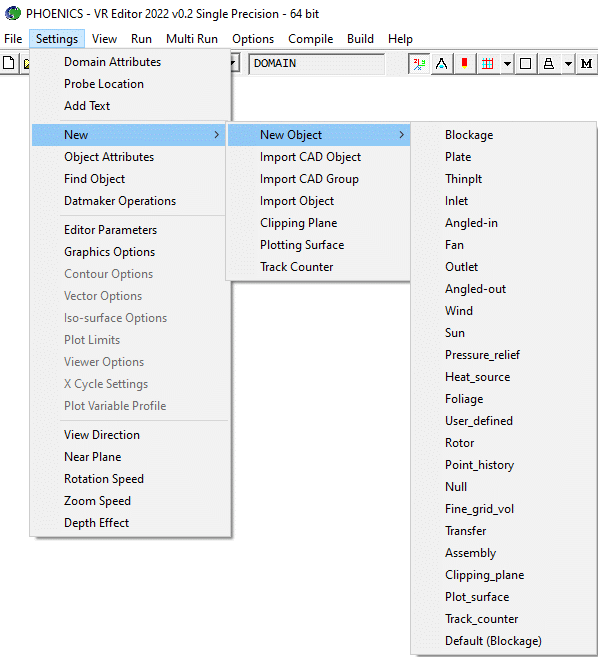Toggle the red mesh grid icon
Image resolution: width=598 pixels, height=657 pixels.
tap(487, 64)
